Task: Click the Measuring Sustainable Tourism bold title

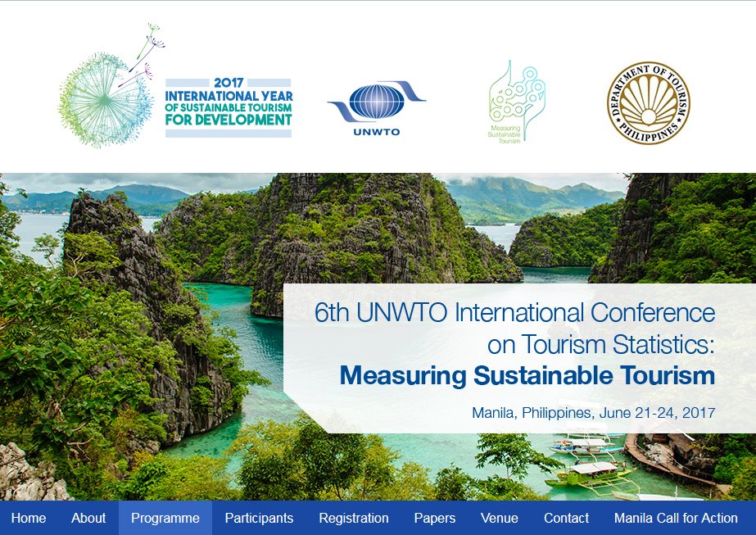Action: click(527, 375)
